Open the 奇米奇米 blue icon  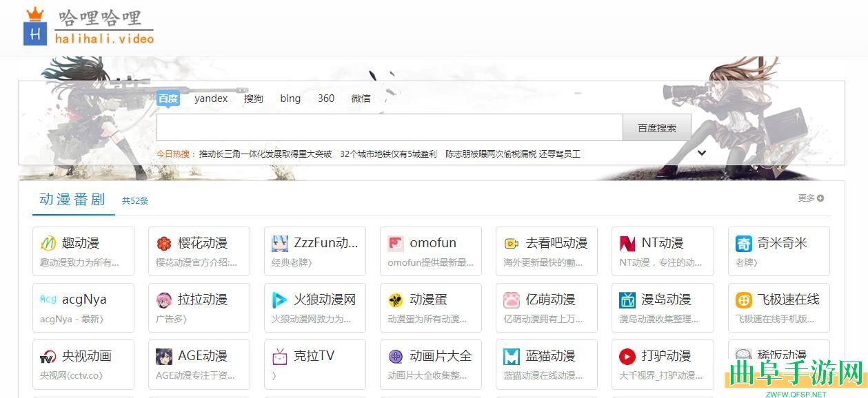point(744,243)
